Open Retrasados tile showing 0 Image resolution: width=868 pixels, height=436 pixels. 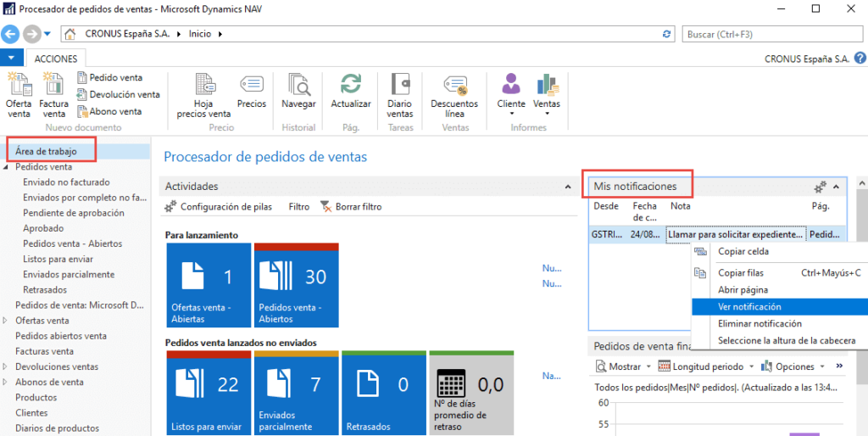coord(384,393)
